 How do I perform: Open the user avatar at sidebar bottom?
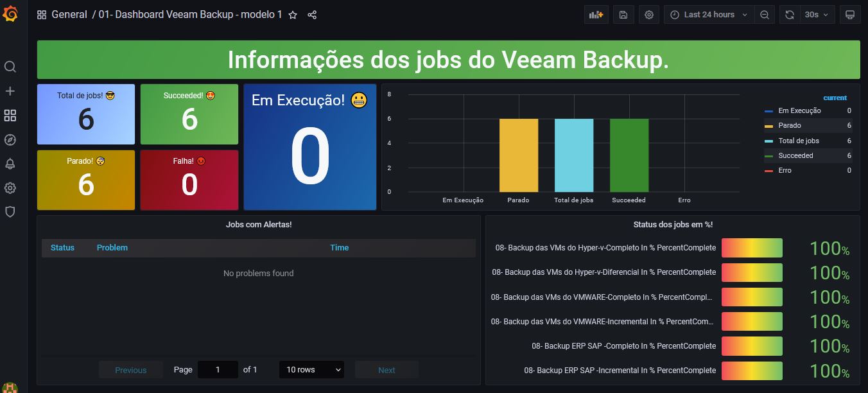click(10, 387)
